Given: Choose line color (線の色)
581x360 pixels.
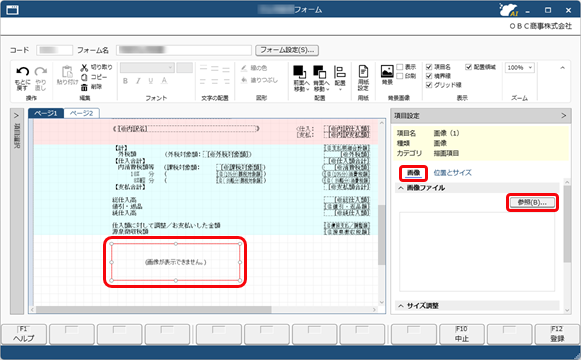Looking at the screenshot, I should 254,68.
